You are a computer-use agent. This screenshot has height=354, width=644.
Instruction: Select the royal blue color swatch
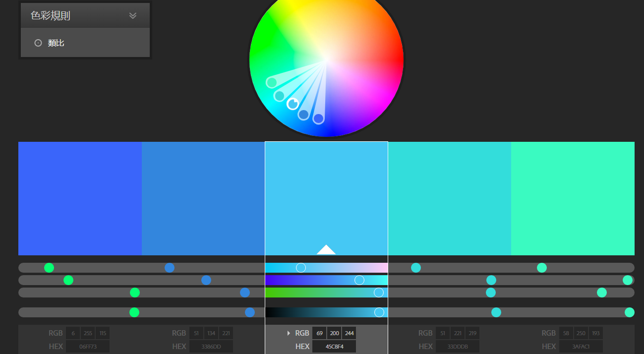coord(80,198)
